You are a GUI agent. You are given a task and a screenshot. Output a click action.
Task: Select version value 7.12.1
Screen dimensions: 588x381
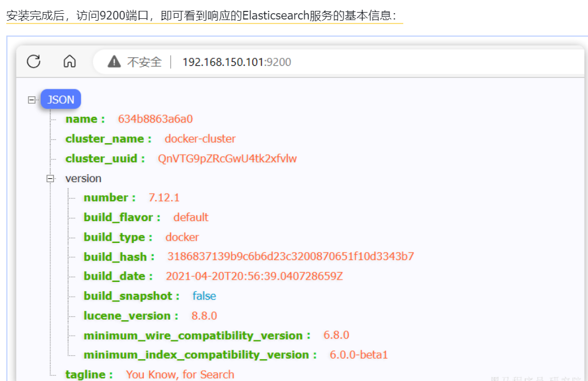click(x=164, y=198)
